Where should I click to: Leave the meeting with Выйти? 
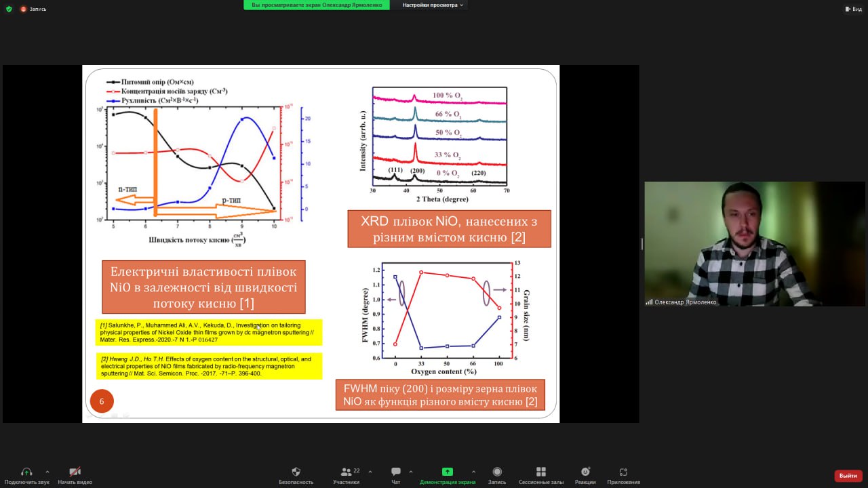point(848,476)
